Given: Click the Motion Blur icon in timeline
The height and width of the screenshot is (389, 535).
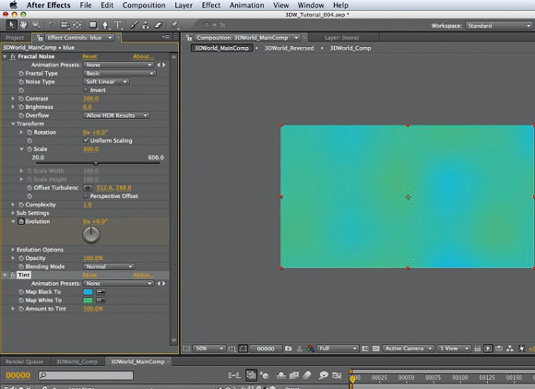Looking at the screenshot, I should 307,375.
